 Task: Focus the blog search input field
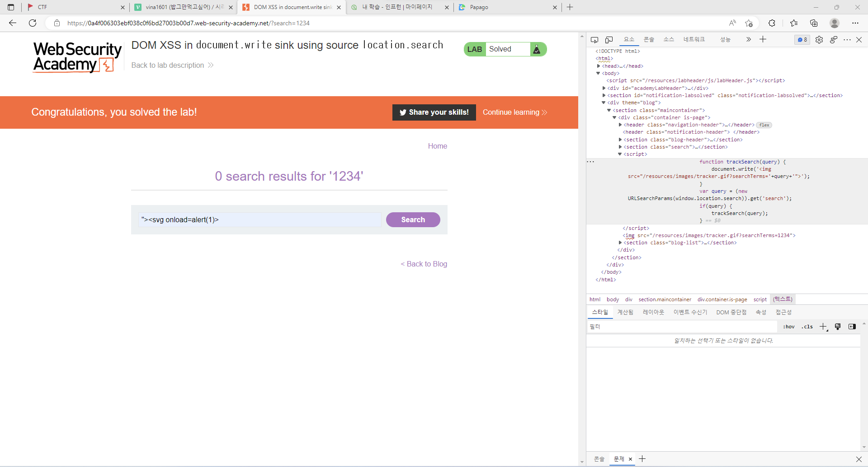tap(260, 219)
